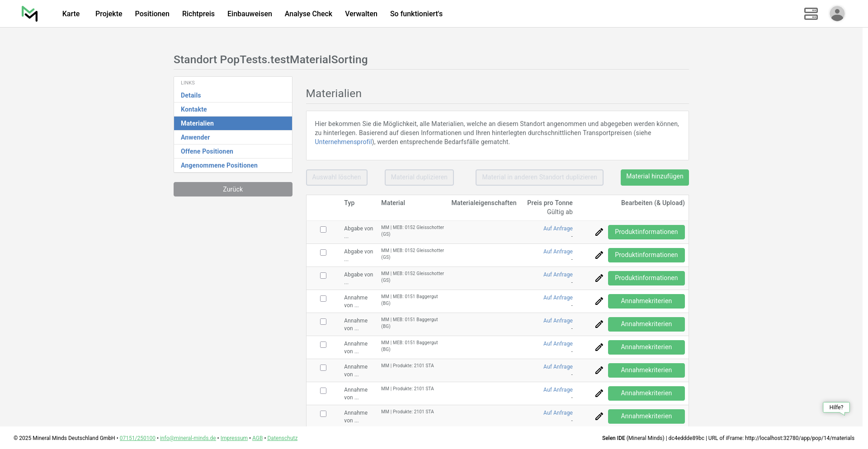Switch to Offene Positionen sidebar section
The height and width of the screenshot is (449, 868).
(207, 151)
